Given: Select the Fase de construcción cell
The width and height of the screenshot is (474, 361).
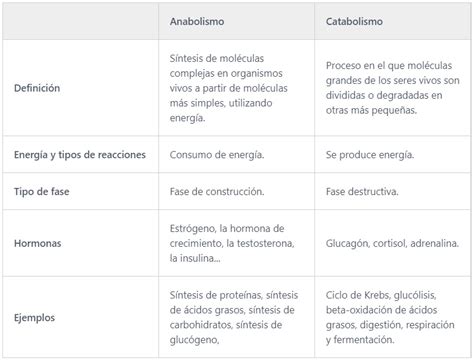Looking at the screenshot, I should pos(217,192).
